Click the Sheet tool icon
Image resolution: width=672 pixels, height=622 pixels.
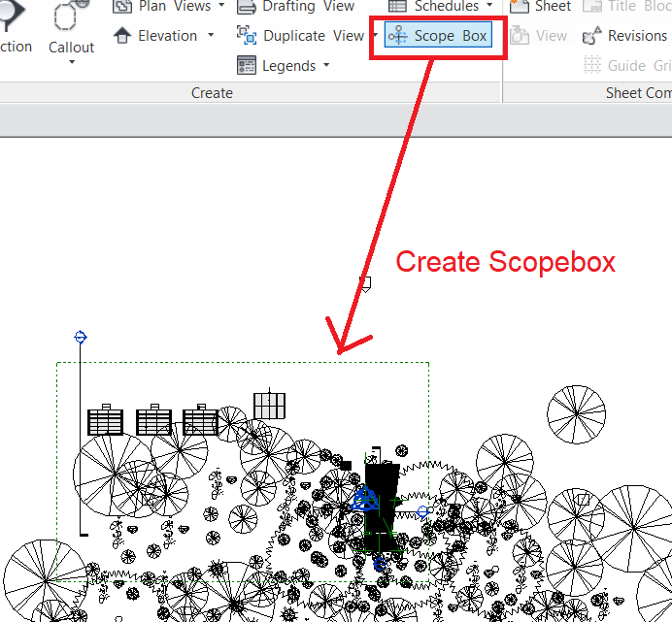pos(519,6)
